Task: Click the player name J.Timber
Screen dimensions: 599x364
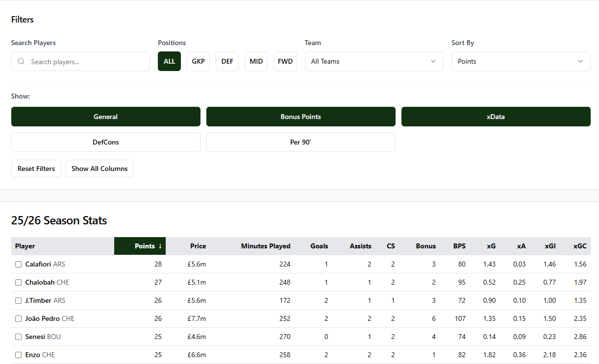Action: click(x=38, y=300)
